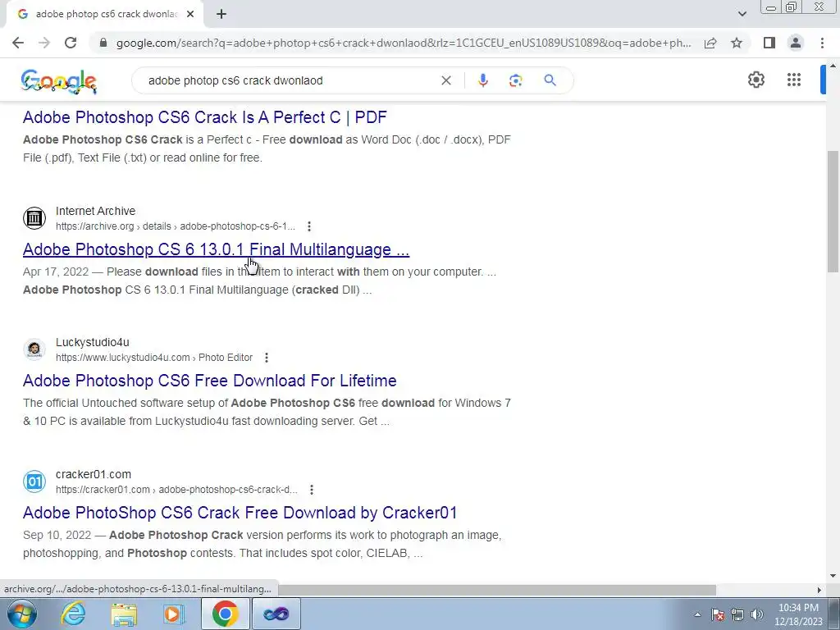The height and width of the screenshot is (630, 840).
Task: Click the cracker01.com favicon
Action: point(34,481)
